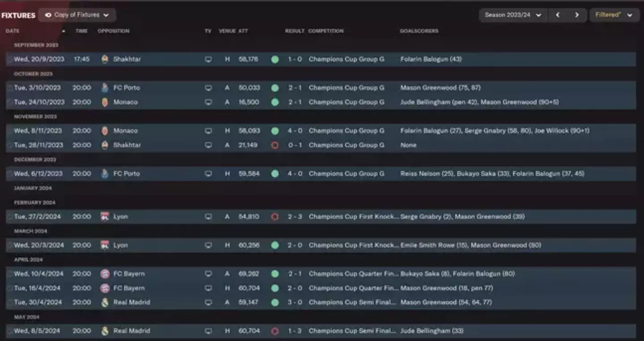The height and width of the screenshot is (341, 644).
Task: Select Lyon's club crest
Action: [106, 216]
